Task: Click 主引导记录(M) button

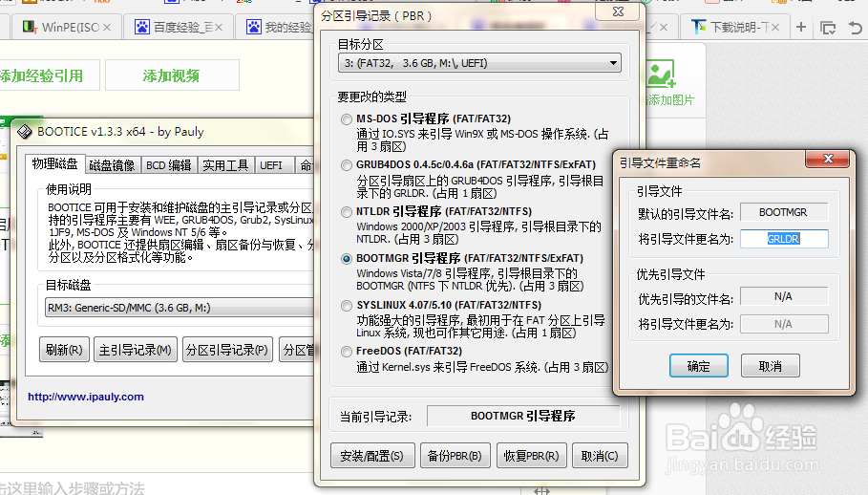Action: click(136, 350)
